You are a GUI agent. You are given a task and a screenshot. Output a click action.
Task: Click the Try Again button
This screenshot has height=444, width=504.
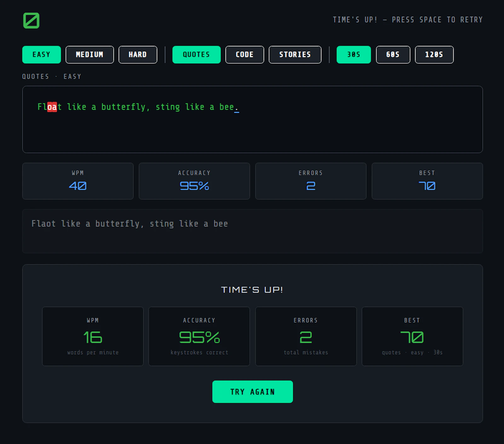pyautogui.click(x=253, y=392)
